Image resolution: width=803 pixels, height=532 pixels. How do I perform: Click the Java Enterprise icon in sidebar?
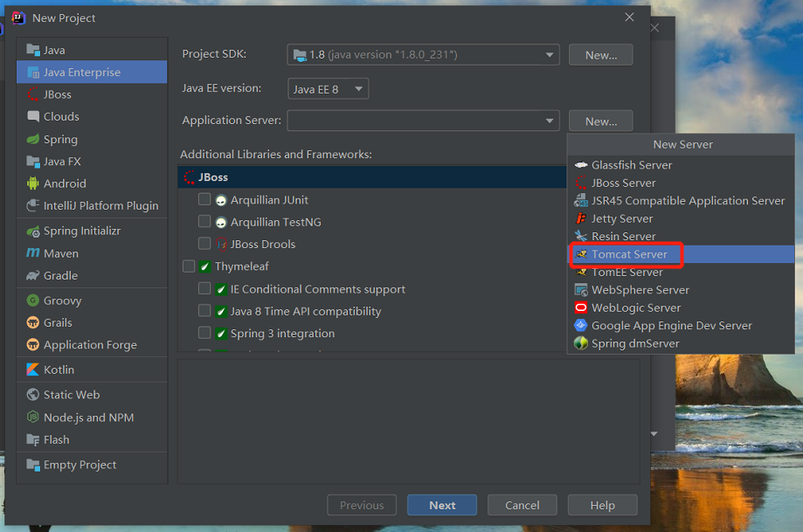tap(33, 73)
